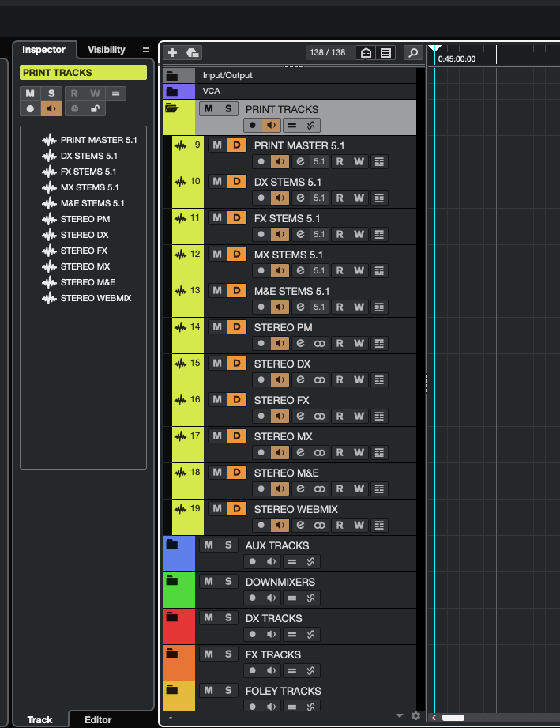Click the Inspector Mute button

30,93
